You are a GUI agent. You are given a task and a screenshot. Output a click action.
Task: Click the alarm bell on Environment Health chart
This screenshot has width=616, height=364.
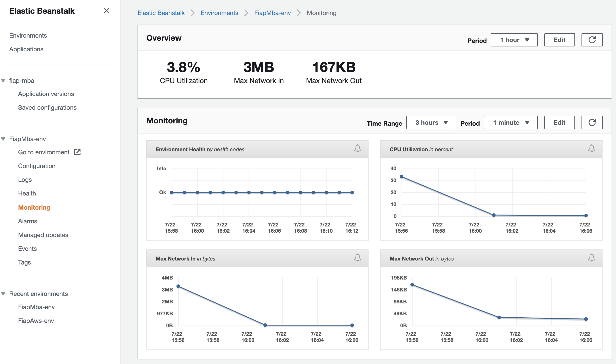(357, 148)
